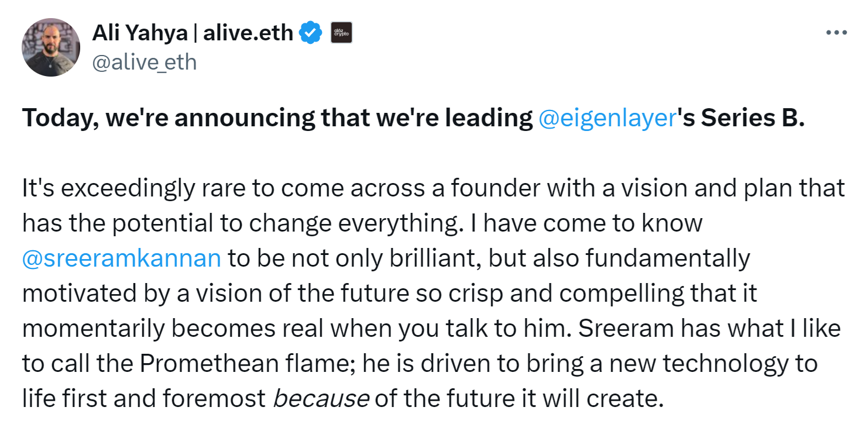Viewport: 868px width, 438px height.
Task: Click the italicized word "because"
Action: [321, 399]
